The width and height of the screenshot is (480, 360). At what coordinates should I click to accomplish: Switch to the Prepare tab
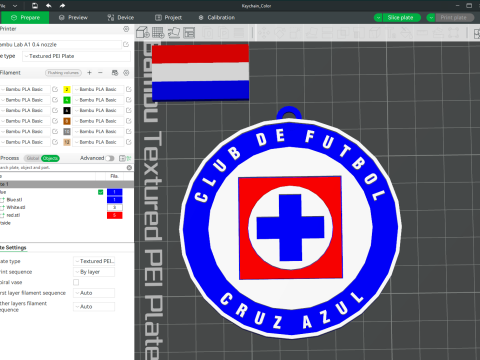click(25, 18)
